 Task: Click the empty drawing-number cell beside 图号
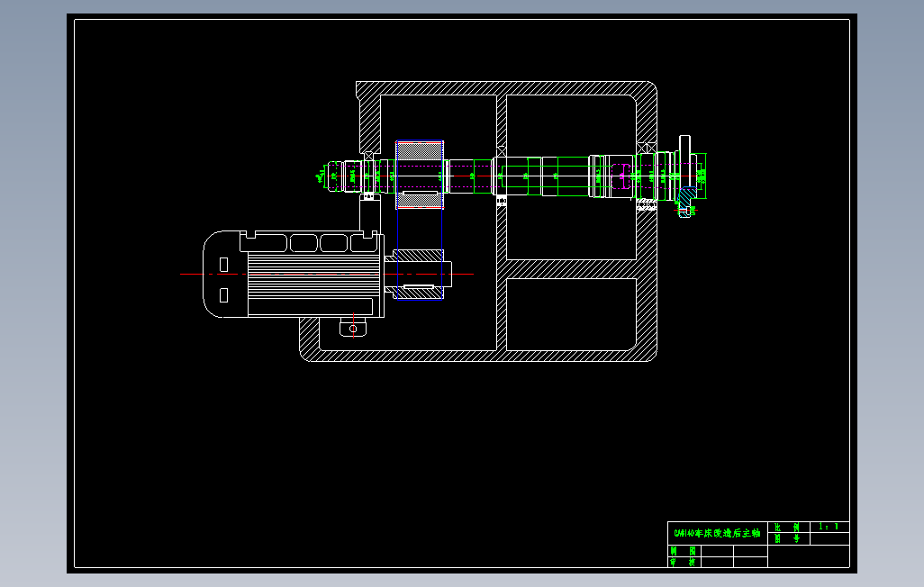(829, 538)
